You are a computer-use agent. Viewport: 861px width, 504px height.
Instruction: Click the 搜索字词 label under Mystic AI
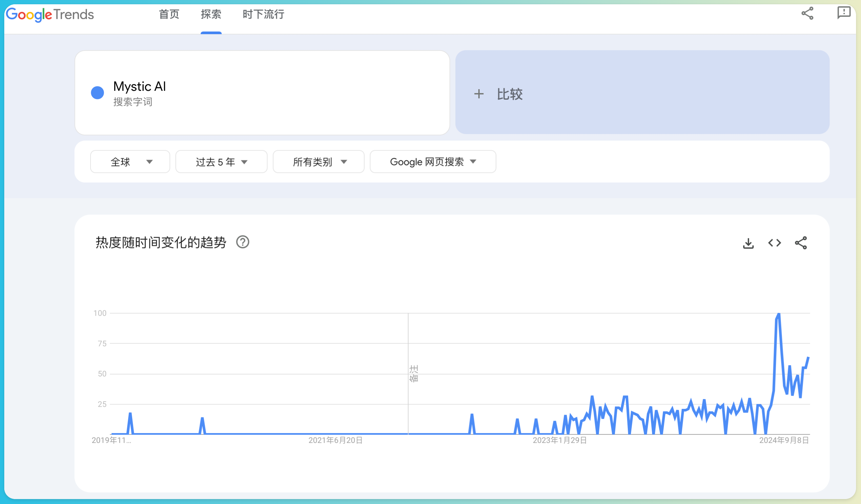[x=133, y=102]
